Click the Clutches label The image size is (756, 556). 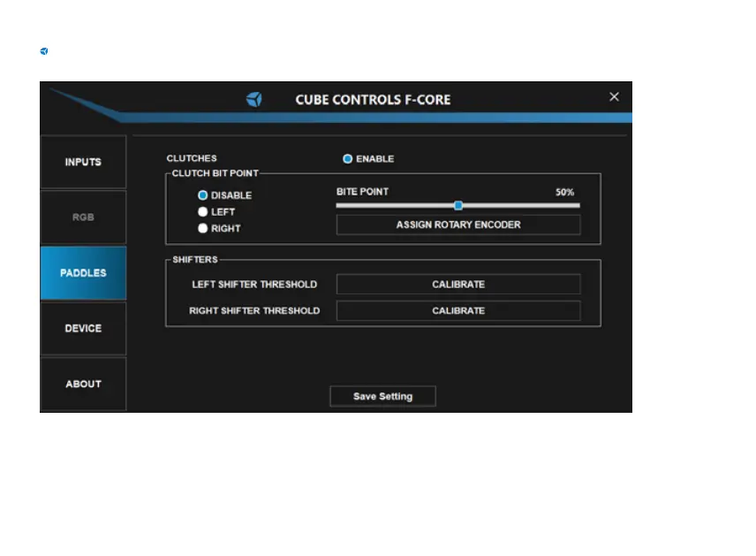tap(192, 158)
